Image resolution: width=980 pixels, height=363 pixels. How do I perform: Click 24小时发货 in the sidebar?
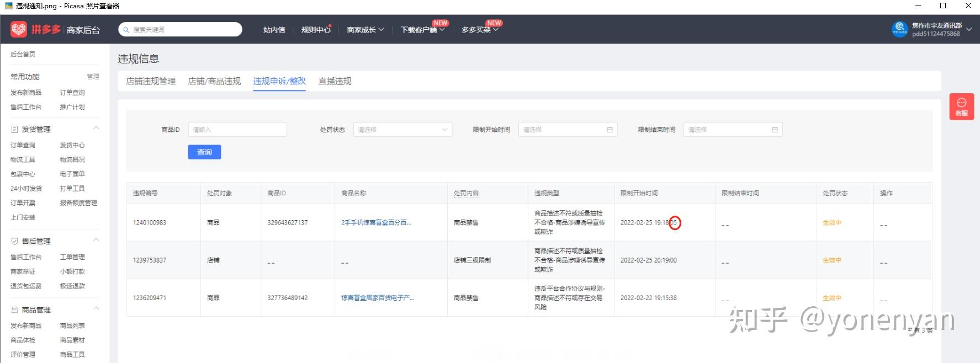click(x=26, y=188)
